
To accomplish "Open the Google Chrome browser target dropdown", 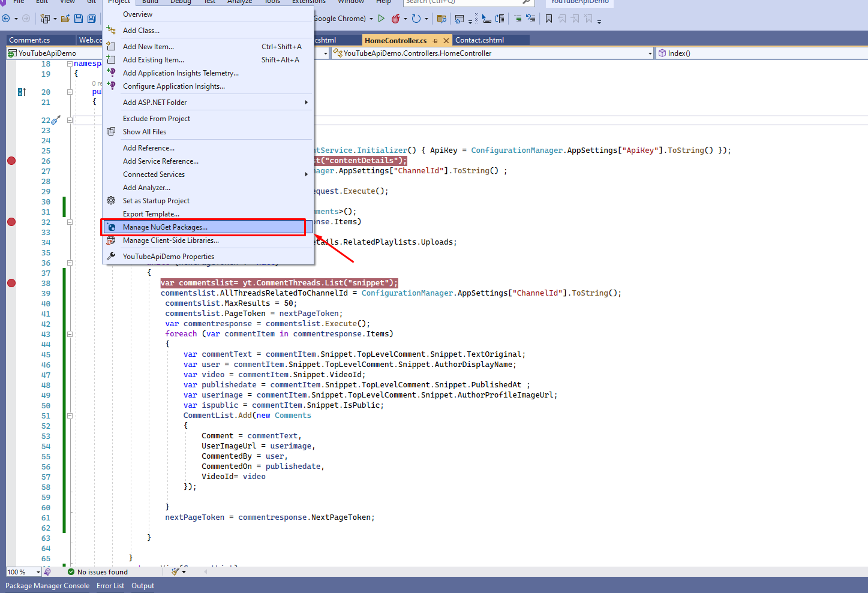I will (x=371, y=19).
